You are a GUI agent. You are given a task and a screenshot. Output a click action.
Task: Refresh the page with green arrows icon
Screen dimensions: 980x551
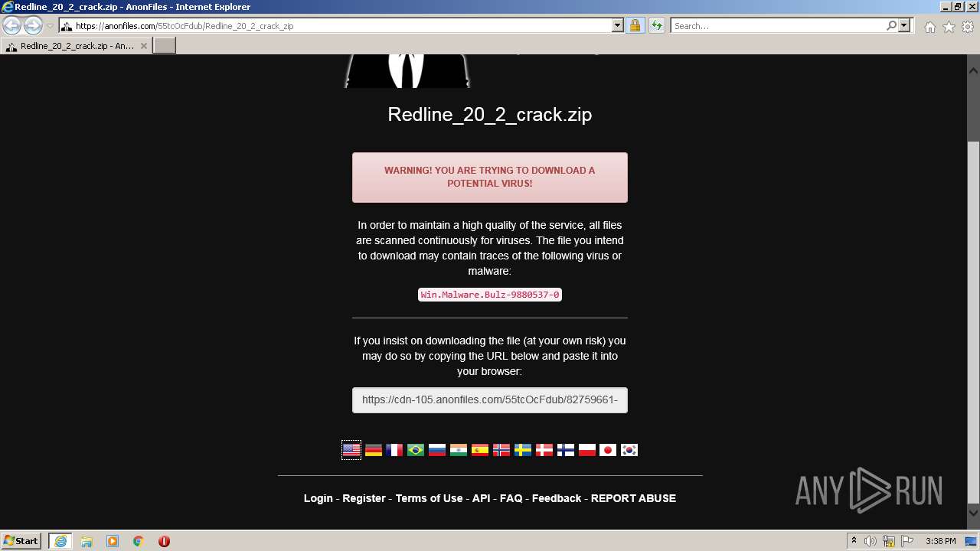pos(656,26)
